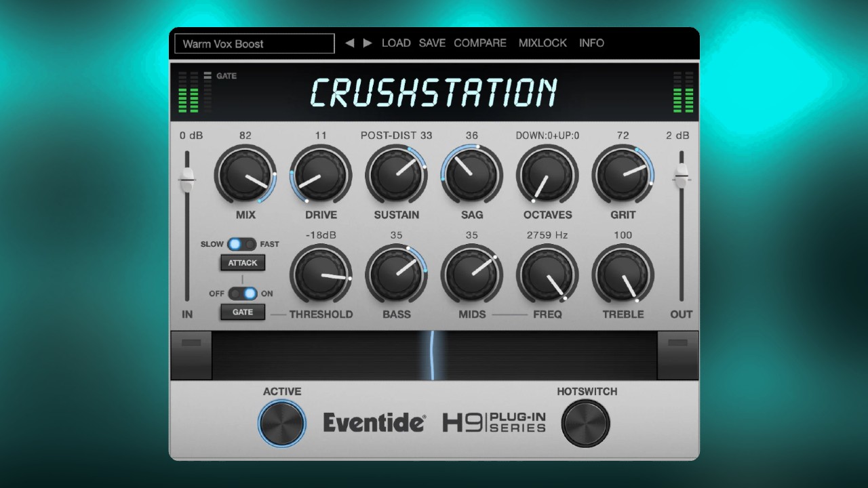This screenshot has width=868, height=488.
Task: Open the Warm Vox Boost preset name field
Action: pyautogui.click(x=254, y=43)
